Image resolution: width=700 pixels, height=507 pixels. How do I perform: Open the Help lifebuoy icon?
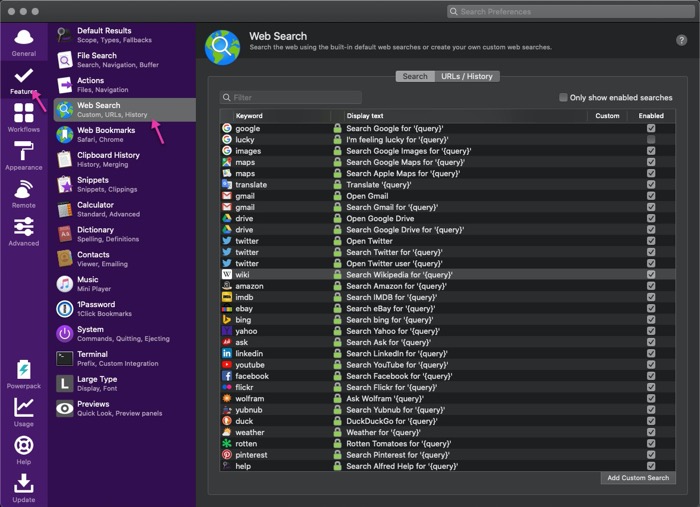point(24,445)
